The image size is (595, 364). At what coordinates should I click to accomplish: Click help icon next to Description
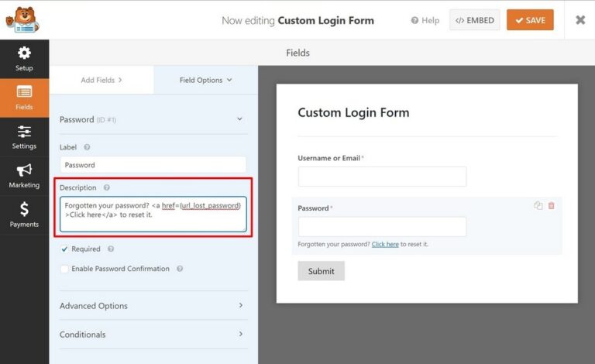[107, 187]
